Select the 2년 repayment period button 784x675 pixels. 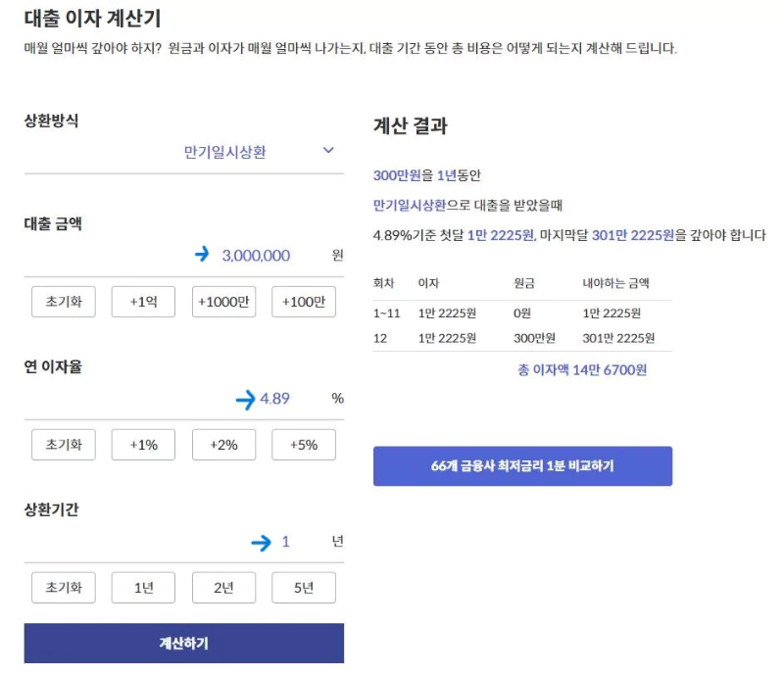click(x=222, y=587)
